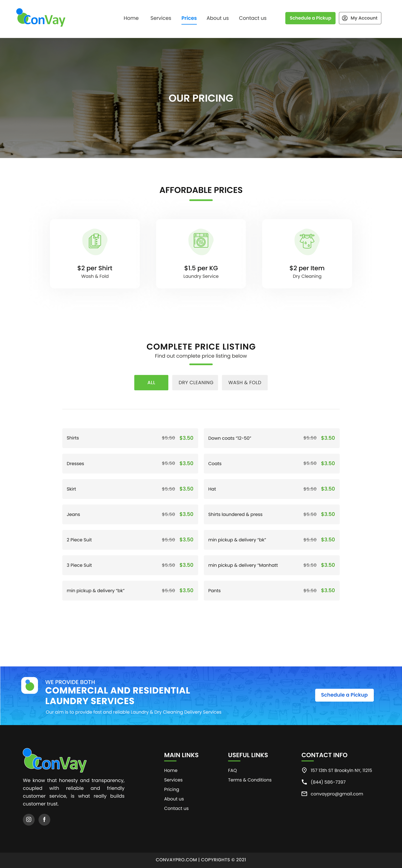
Task: Click the location pin icon in the footer
Action: coord(304,770)
